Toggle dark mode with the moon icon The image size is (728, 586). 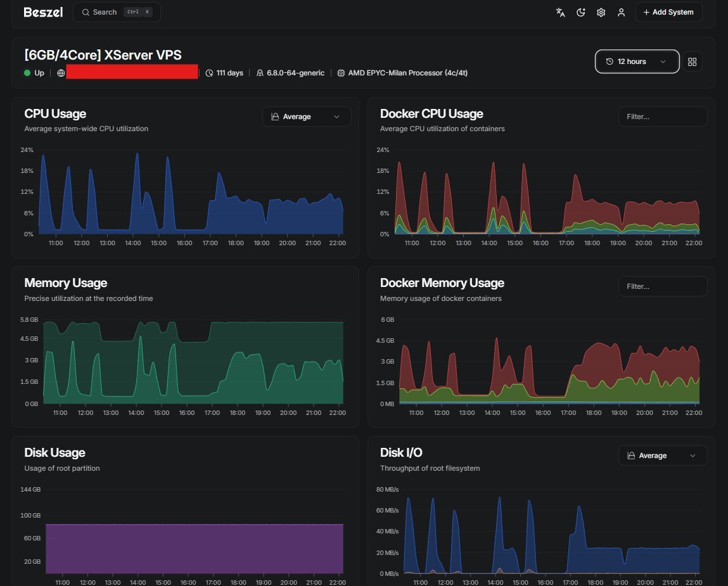[x=580, y=12]
